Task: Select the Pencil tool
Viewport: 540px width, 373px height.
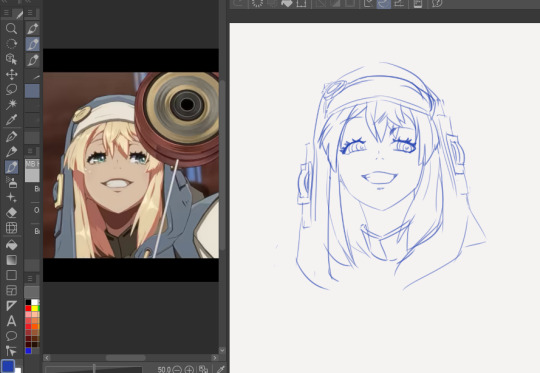Action: (x=11, y=152)
